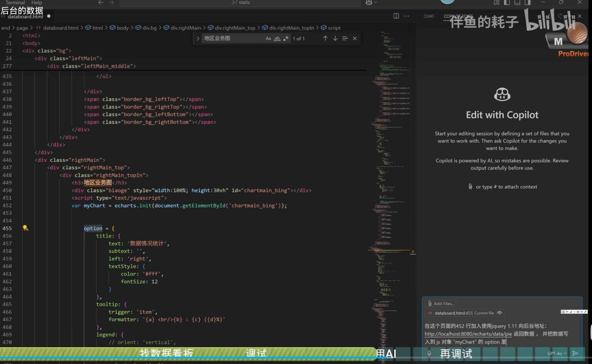Switch to the CHAT tab
Screen dimensions: 592x364
[428, 16]
